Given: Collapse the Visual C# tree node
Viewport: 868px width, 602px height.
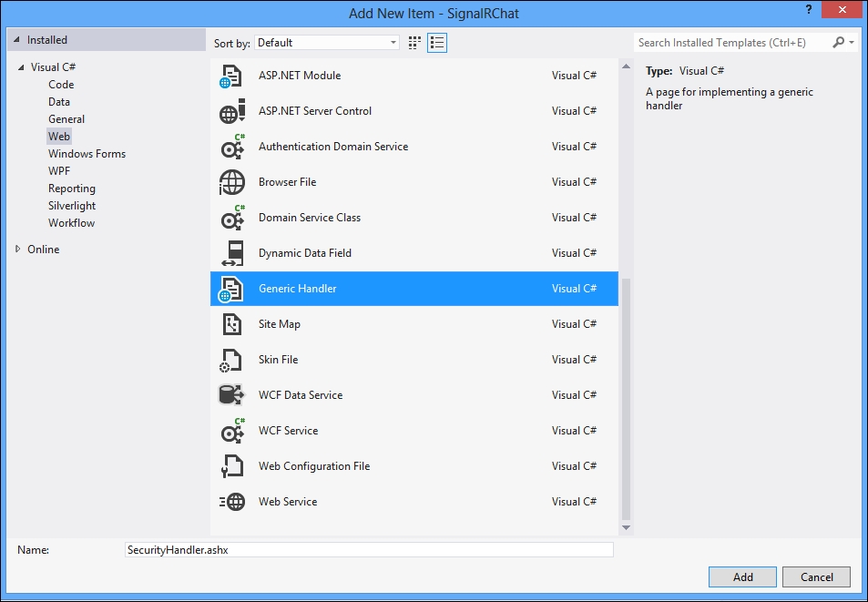Looking at the screenshot, I should pyautogui.click(x=20, y=67).
